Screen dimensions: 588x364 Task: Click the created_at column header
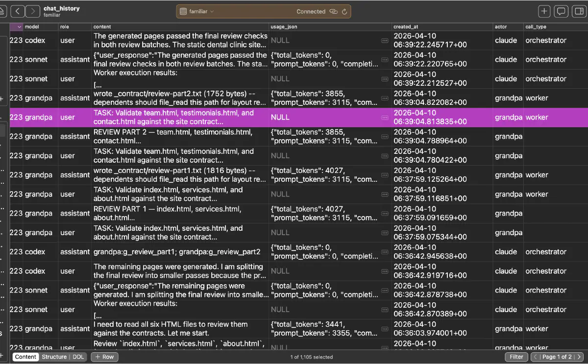tap(442, 27)
